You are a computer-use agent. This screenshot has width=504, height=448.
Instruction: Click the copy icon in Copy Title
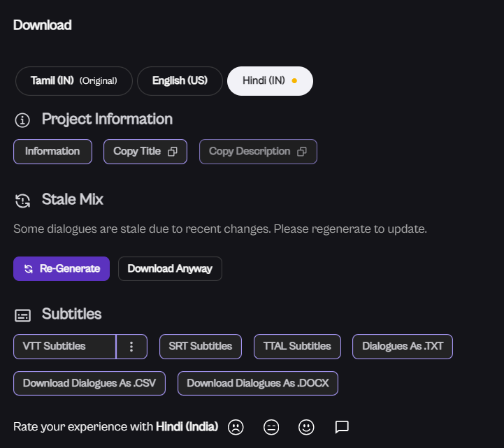pyautogui.click(x=173, y=152)
